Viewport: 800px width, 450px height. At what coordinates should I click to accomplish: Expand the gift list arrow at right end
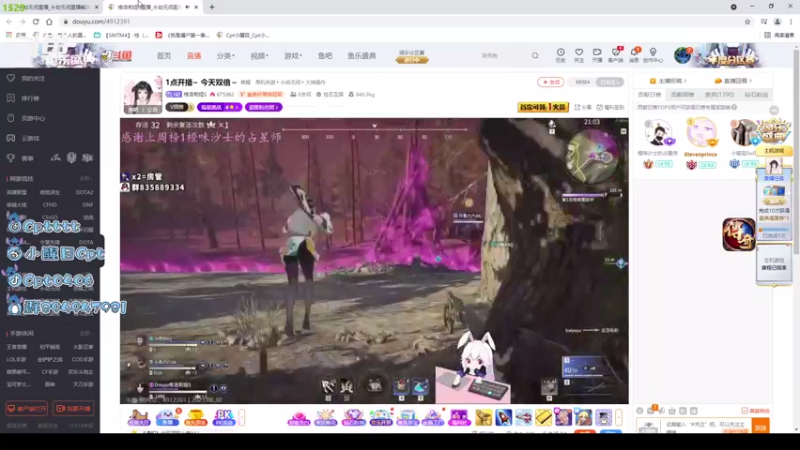tap(618, 417)
